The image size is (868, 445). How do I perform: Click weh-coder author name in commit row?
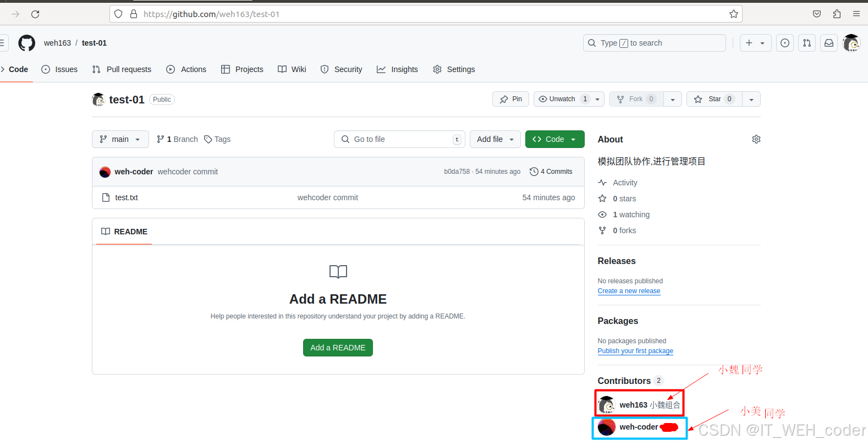134,172
